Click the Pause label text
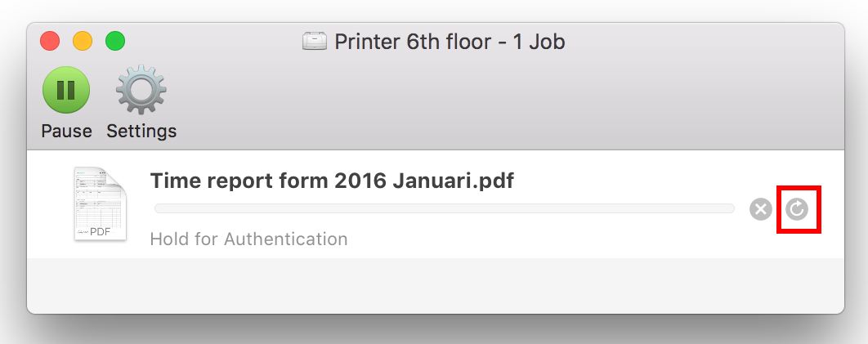This screenshot has height=344, width=868. 66,131
